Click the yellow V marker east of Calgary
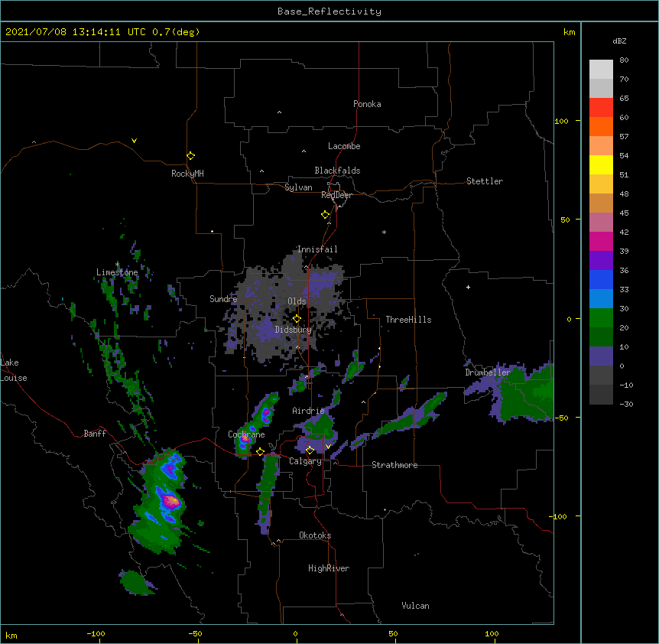 328,447
